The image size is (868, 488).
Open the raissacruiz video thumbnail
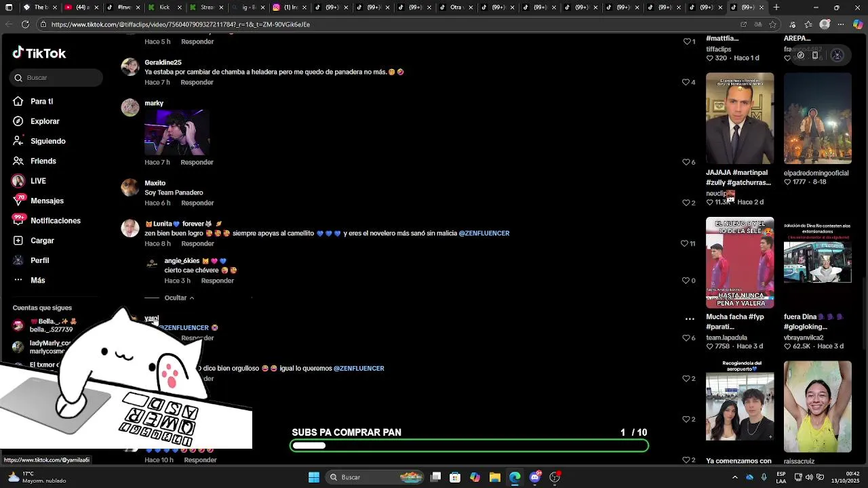coord(818,407)
